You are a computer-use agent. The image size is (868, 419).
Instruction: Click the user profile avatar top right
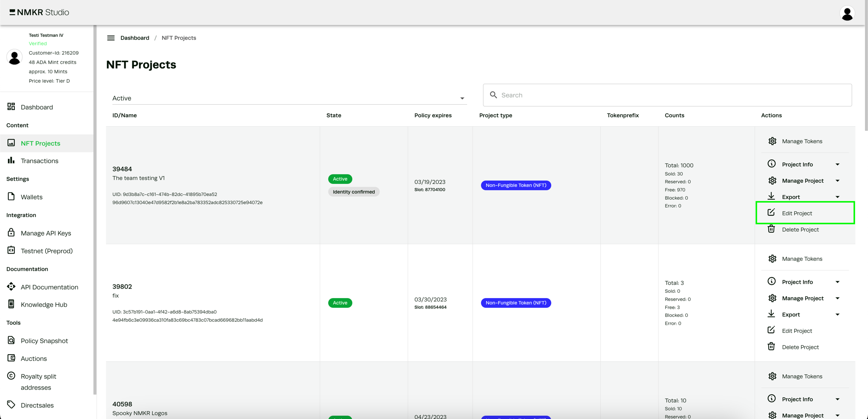tap(847, 14)
